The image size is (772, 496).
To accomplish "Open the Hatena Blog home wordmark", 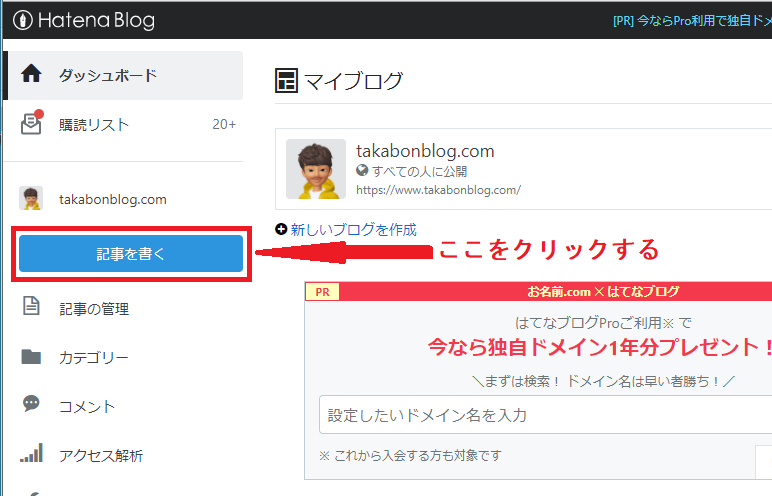I will [x=96, y=20].
